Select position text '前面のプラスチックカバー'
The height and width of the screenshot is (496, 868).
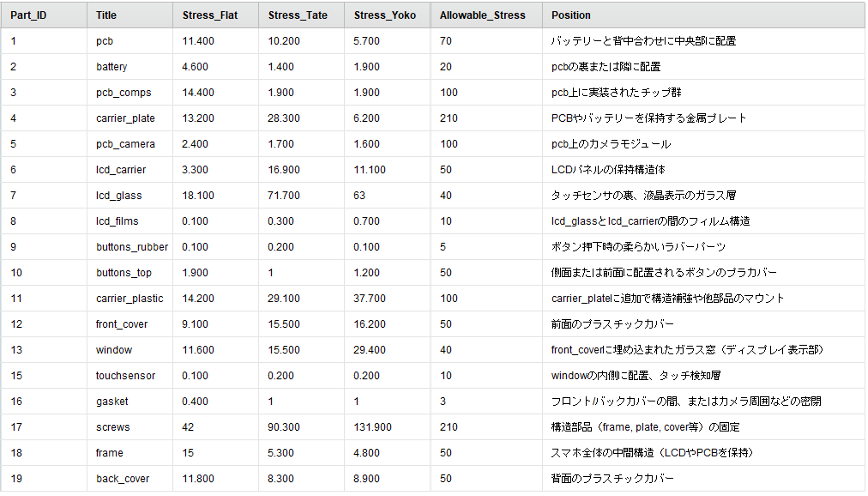(x=612, y=324)
